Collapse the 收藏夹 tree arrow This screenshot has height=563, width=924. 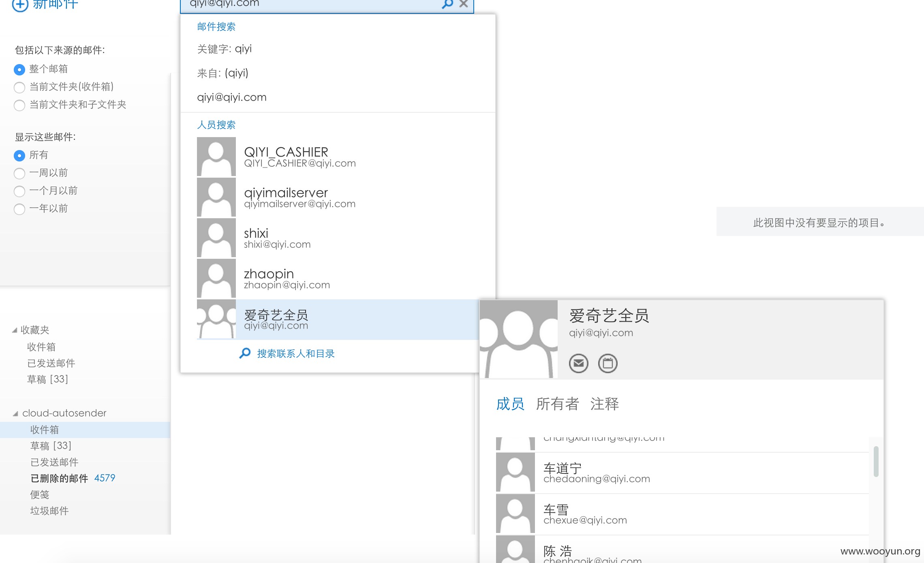point(15,330)
